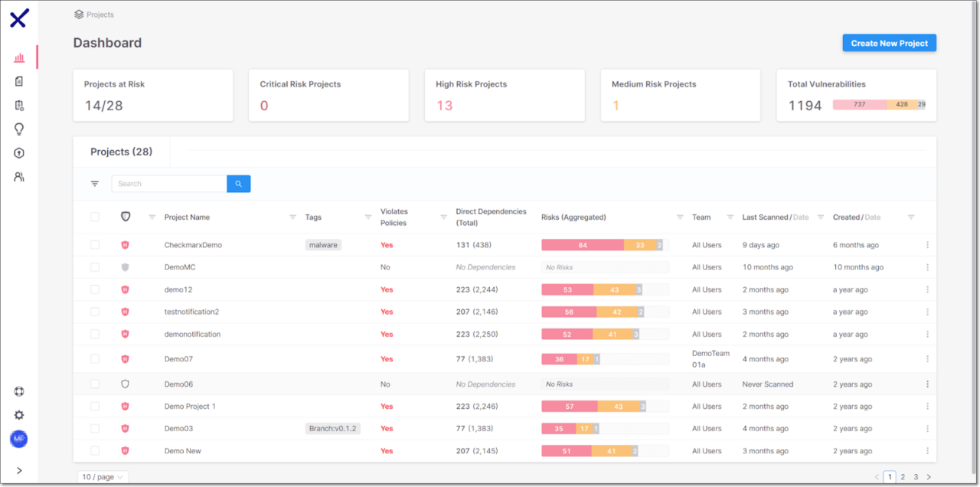The height and width of the screenshot is (487, 980).
Task: Open the filter lines icon beside search
Action: pyautogui.click(x=95, y=184)
